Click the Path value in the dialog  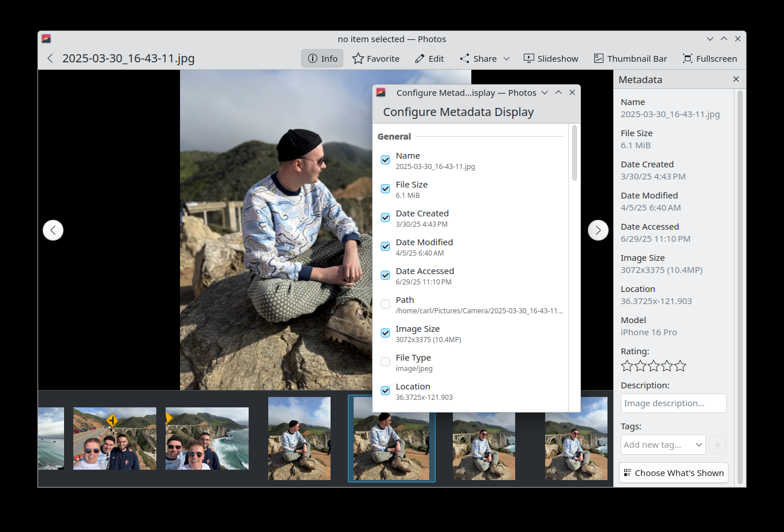click(479, 311)
